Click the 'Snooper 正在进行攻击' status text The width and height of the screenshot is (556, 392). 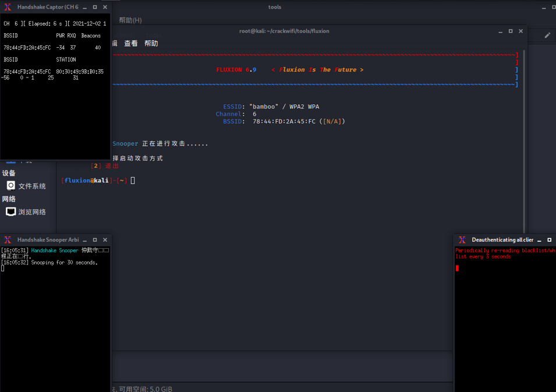(x=160, y=143)
